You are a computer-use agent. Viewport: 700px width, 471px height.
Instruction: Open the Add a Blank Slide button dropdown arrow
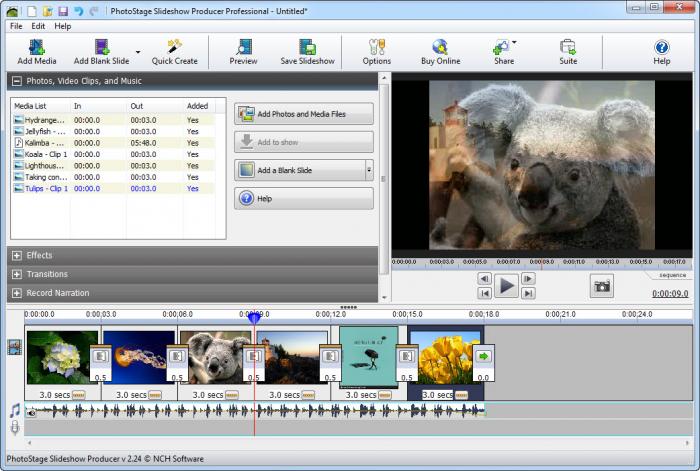pos(369,170)
